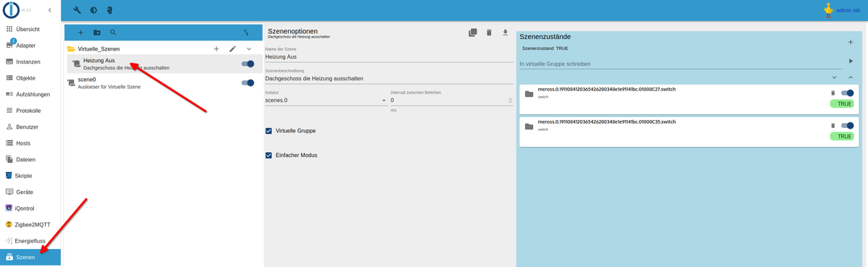Image resolution: width=868 pixels, height=267 pixels.
Task: Click the wrench settings icon in top bar
Action: tap(77, 10)
